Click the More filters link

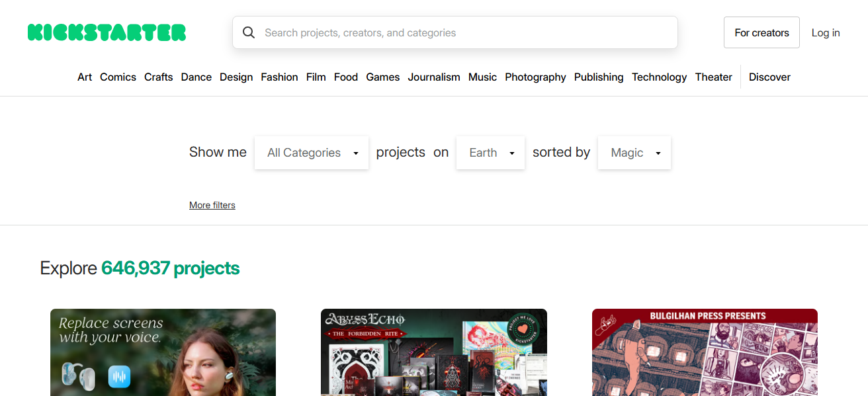(x=212, y=205)
